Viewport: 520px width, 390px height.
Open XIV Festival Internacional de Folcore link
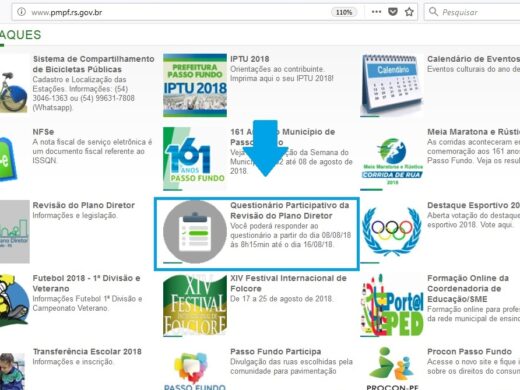pyautogui.click(x=288, y=283)
